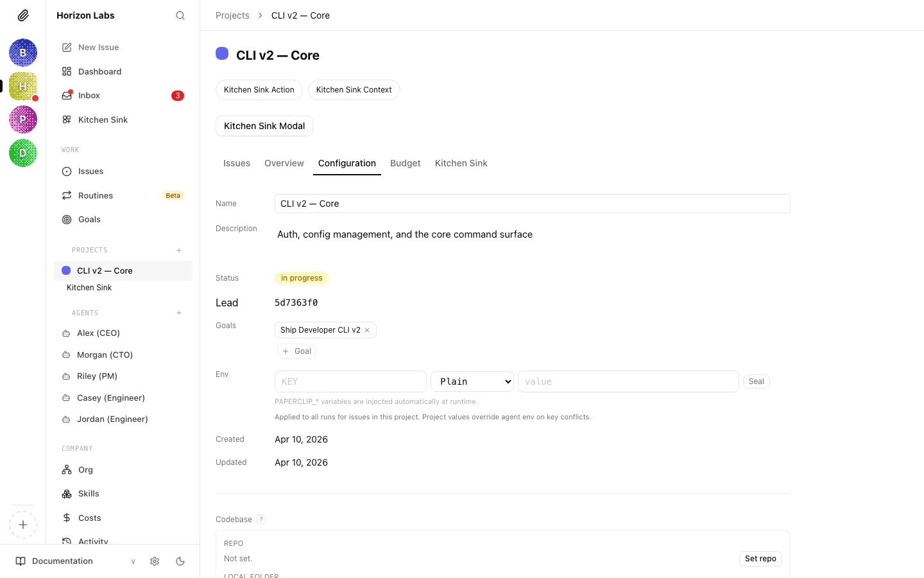
Task: Open Routines beta page
Action: 123,195
